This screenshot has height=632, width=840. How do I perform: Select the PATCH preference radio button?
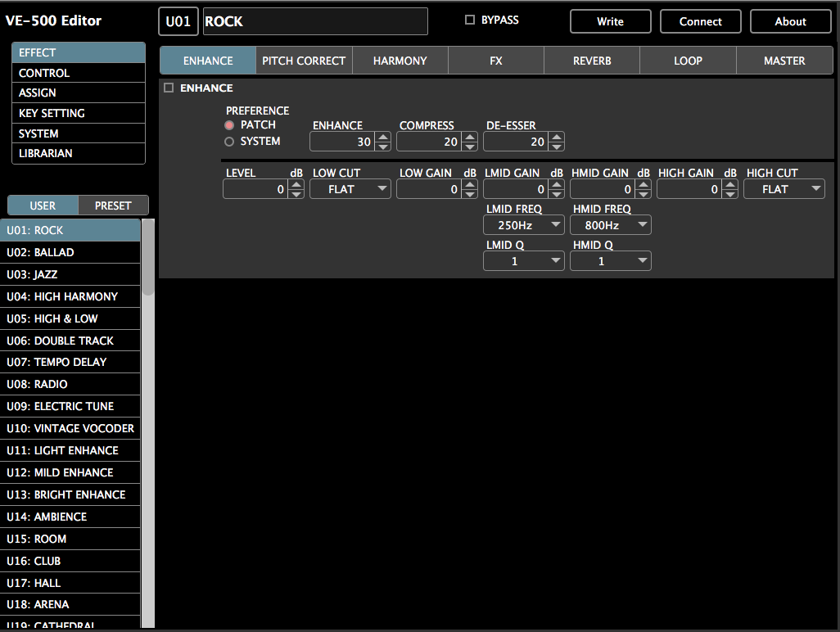coord(229,124)
